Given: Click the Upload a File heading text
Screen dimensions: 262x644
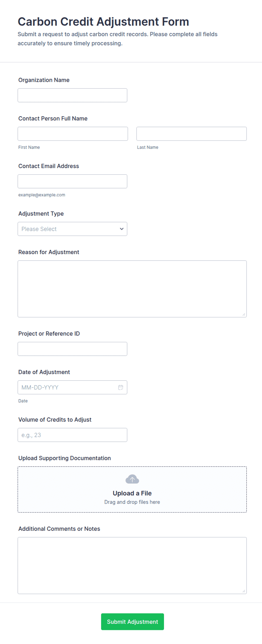Looking at the screenshot, I should (x=132, y=493).
